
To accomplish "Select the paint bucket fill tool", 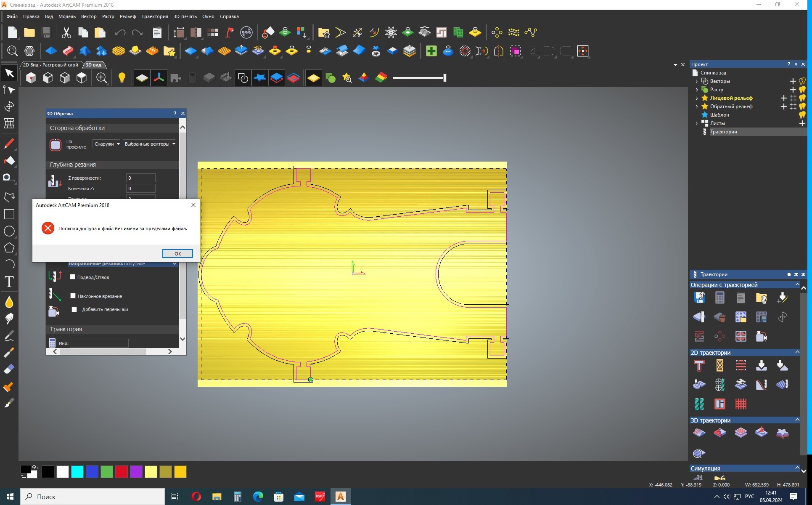I will coord(9,161).
